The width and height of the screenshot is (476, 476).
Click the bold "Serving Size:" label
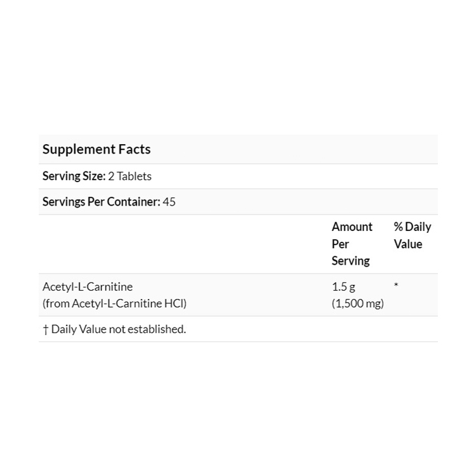point(74,176)
